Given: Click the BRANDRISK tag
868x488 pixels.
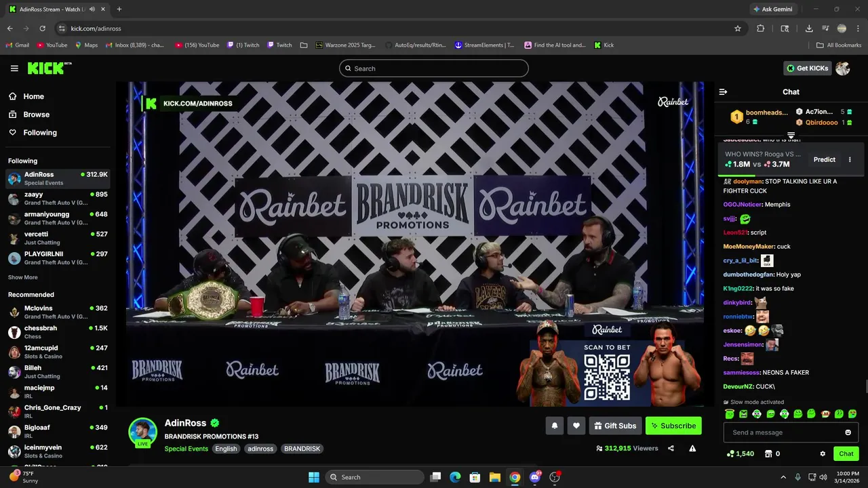Looking at the screenshot, I should (x=302, y=449).
